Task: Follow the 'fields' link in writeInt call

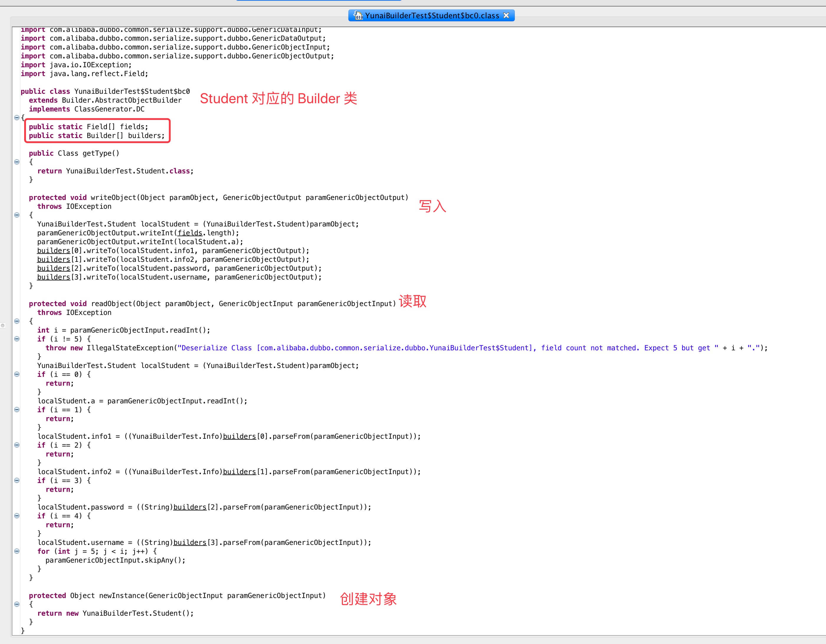Action: click(x=190, y=233)
